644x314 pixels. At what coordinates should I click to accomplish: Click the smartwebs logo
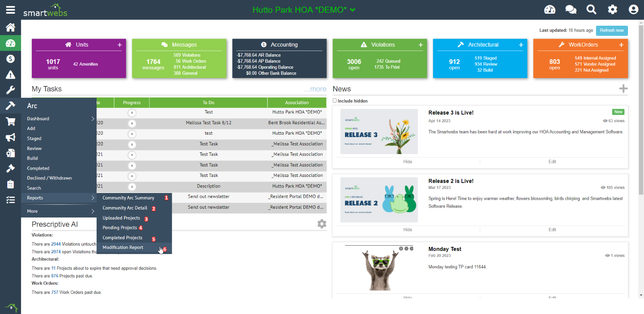coord(45,10)
